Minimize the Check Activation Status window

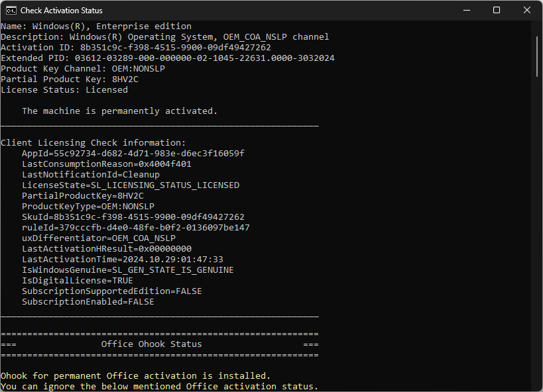click(x=467, y=11)
